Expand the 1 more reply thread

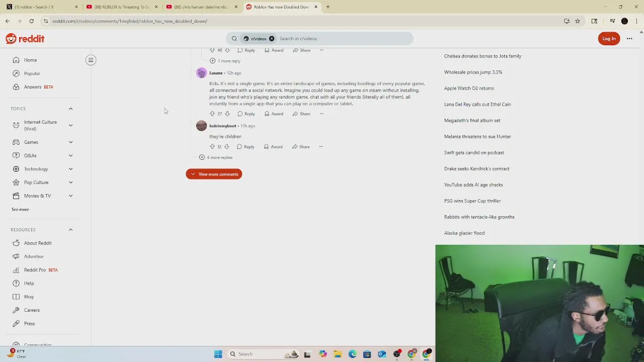tap(225, 61)
